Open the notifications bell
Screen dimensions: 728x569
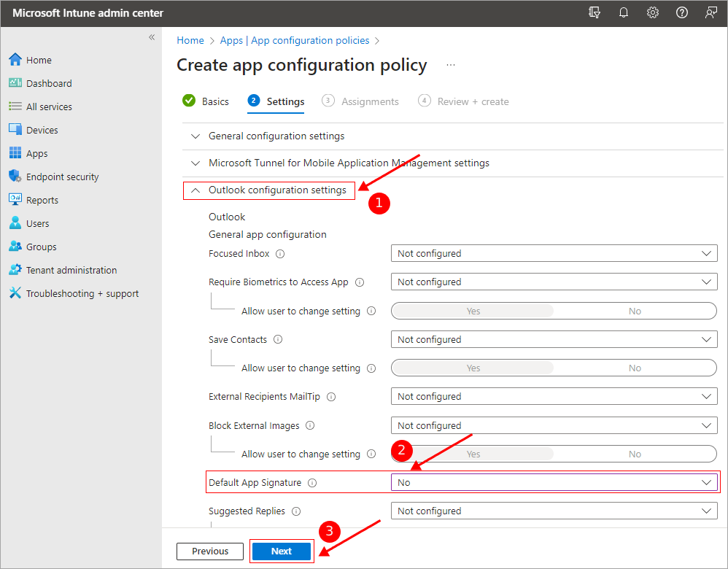[x=624, y=12]
